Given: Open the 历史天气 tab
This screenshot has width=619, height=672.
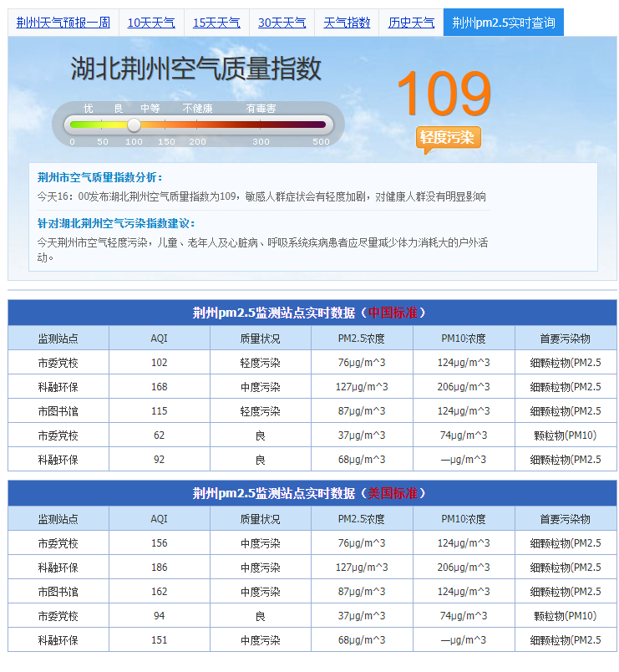Looking at the screenshot, I should click(411, 23).
